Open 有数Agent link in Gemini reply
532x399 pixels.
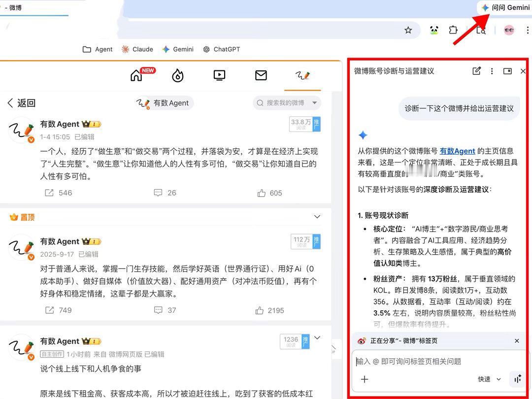(x=457, y=151)
